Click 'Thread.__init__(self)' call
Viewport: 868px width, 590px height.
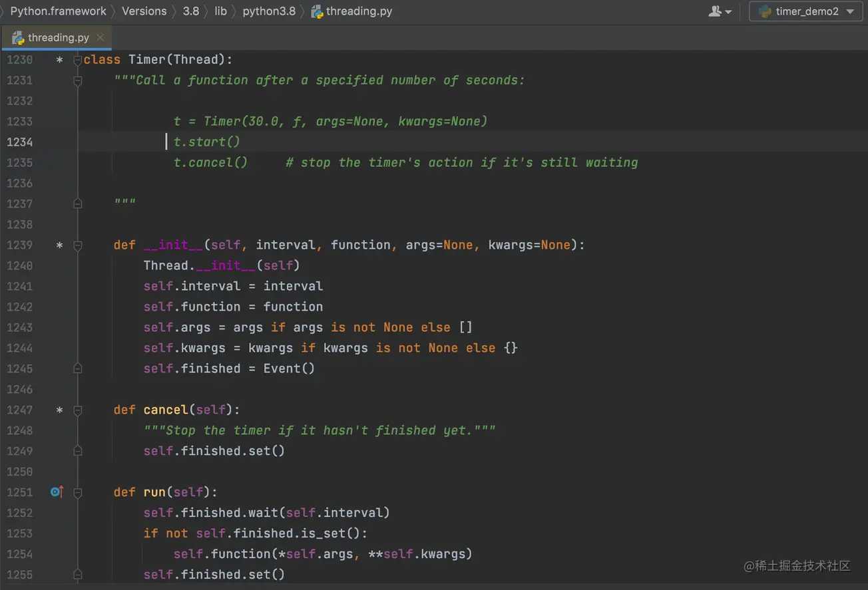222,266
